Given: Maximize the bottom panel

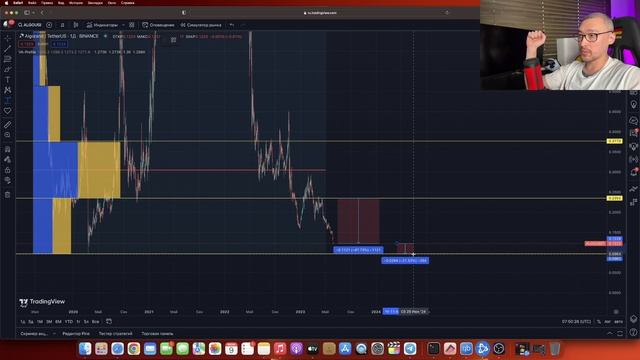Looking at the screenshot, I should 620,333.
